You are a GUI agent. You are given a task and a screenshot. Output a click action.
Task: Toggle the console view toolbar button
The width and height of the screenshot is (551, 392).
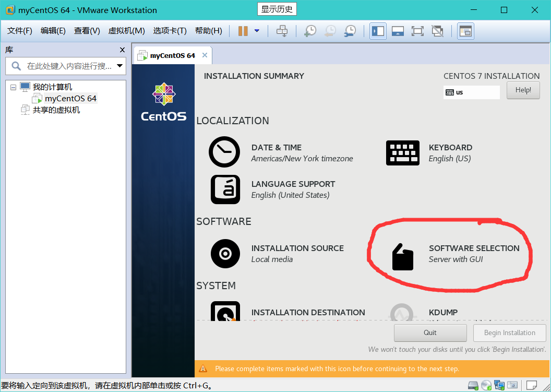(x=465, y=31)
